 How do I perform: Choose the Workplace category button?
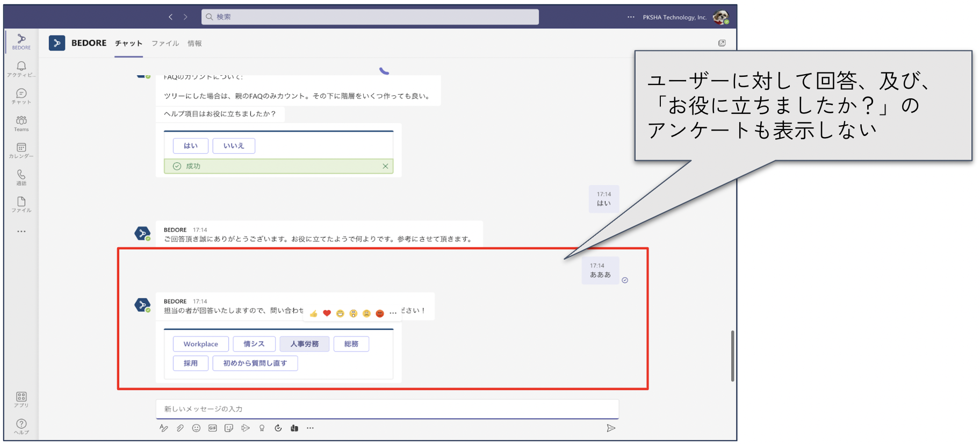pyautogui.click(x=201, y=344)
